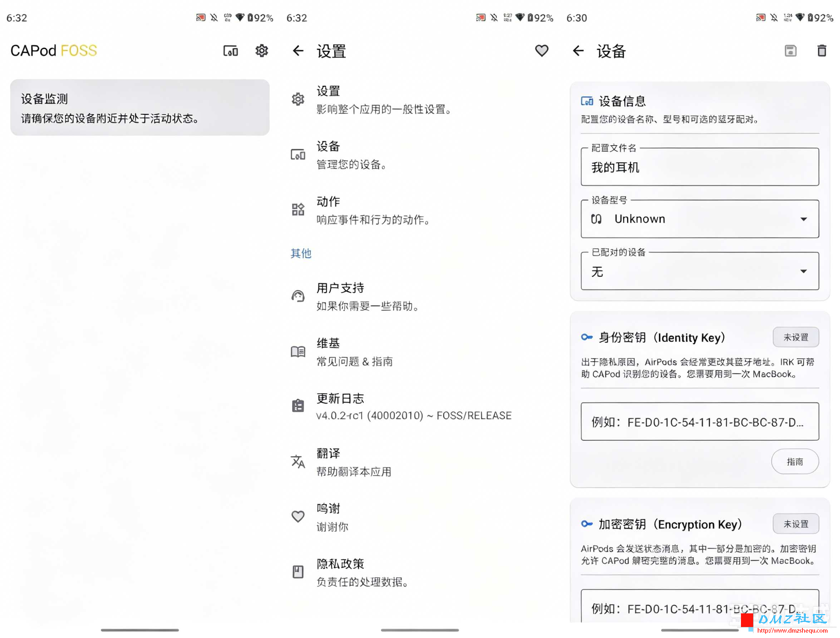
Task: Go back from the 设置 screen
Action: click(x=298, y=51)
